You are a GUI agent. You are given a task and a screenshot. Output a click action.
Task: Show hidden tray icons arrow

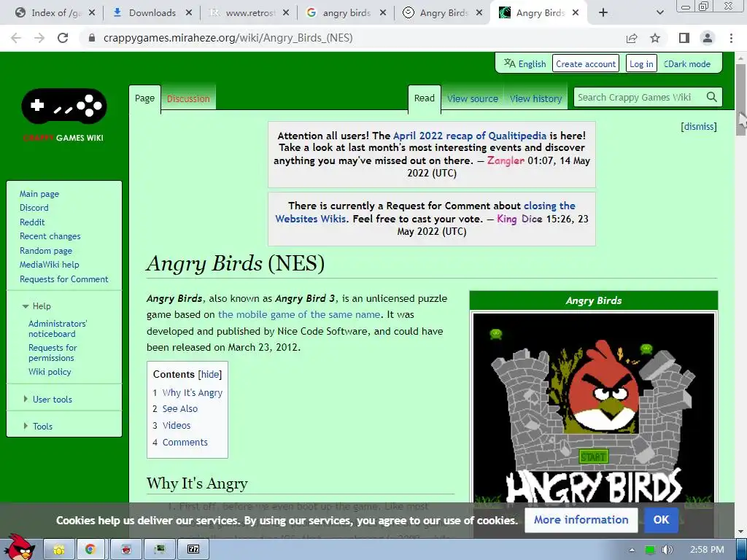point(632,550)
